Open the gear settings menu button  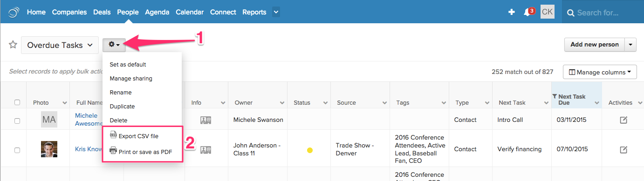tap(114, 45)
